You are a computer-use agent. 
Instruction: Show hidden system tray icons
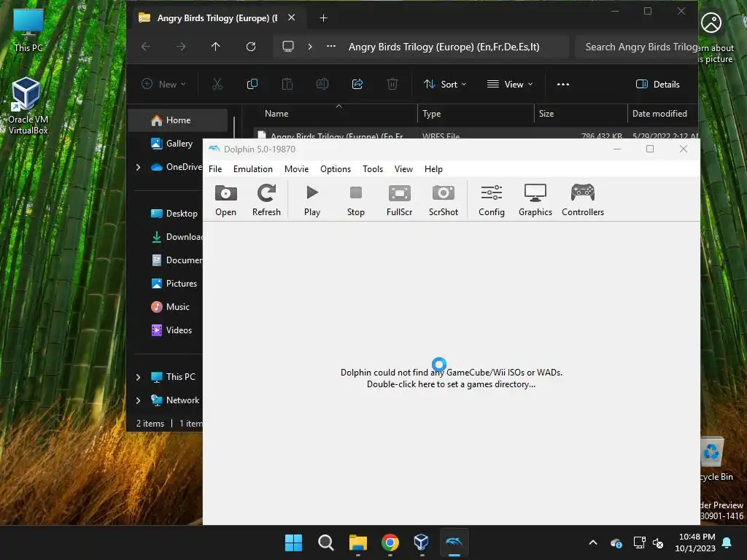coord(593,542)
